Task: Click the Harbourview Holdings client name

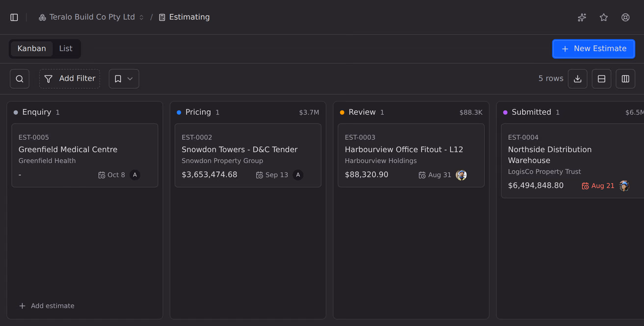Action: click(x=381, y=161)
